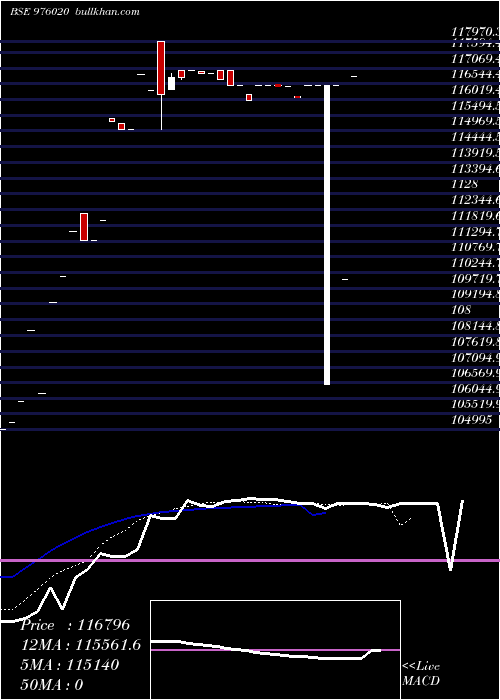Select the 108144.8 price axis label

coord(475,326)
